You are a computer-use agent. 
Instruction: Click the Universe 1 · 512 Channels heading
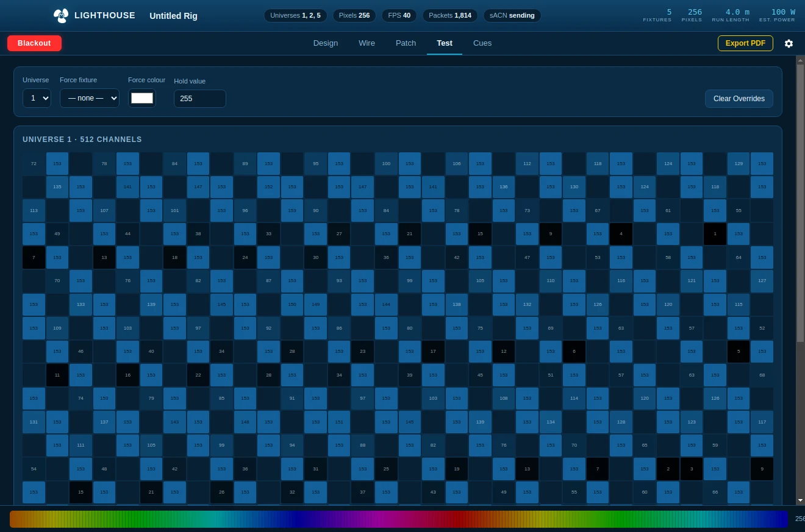(x=82, y=140)
